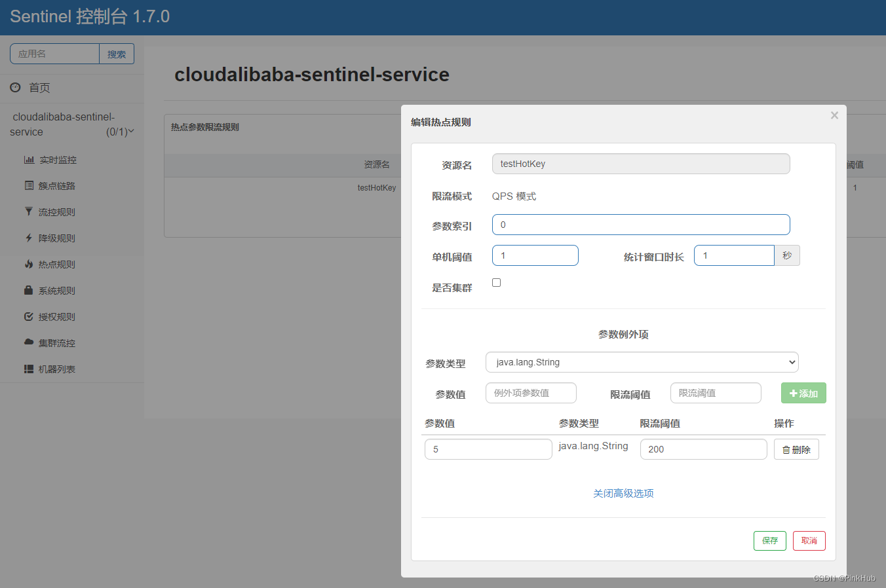Click the hotspot rule flame icon
The height and width of the screenshot is (588, 886).
[x=29, y=264]
